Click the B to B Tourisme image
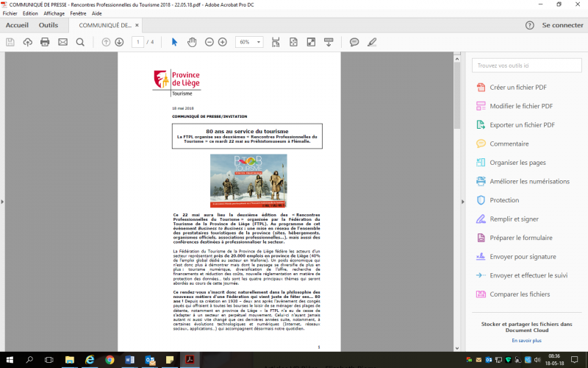 click(248, 180)
